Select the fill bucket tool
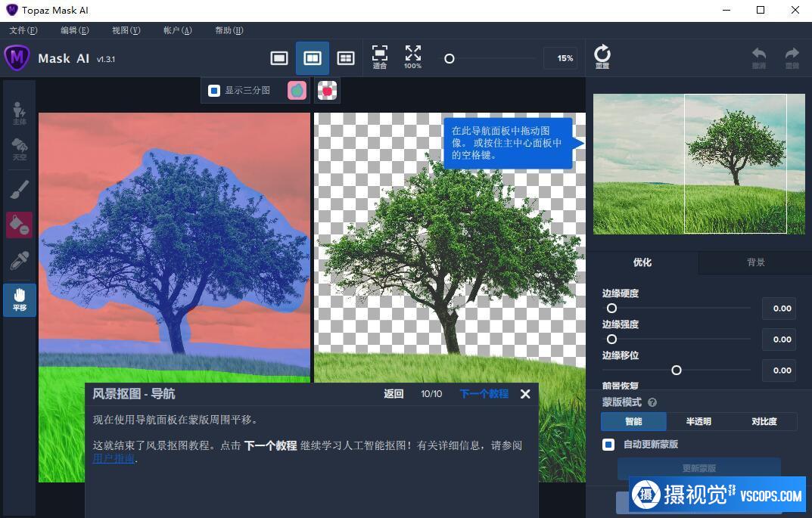Image resolution: width=812 pixels, height=518 pixels. pos(19,225)
